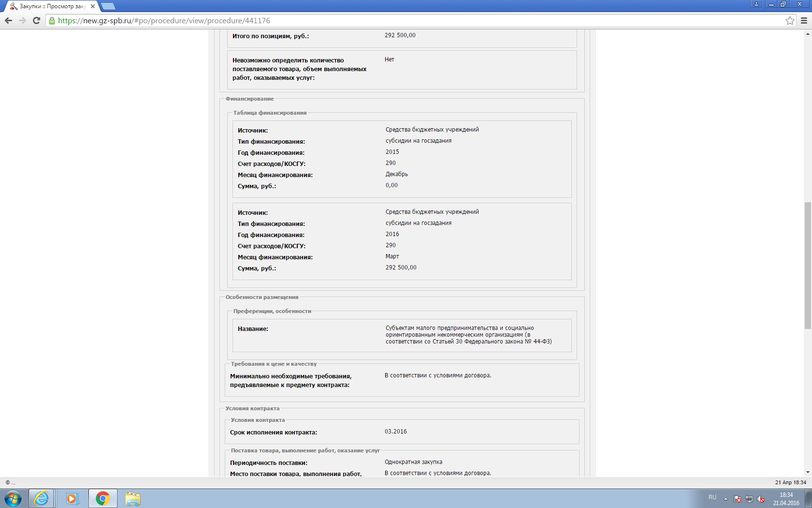Click the scrollbar down arrow
Viewport: 812px width, 508px height.
coord(808,472)
